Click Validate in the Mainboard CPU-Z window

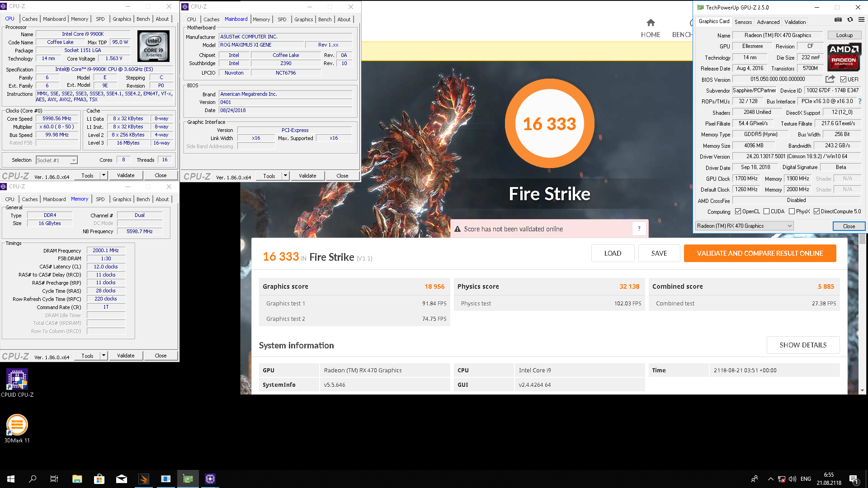pos(307,176)
